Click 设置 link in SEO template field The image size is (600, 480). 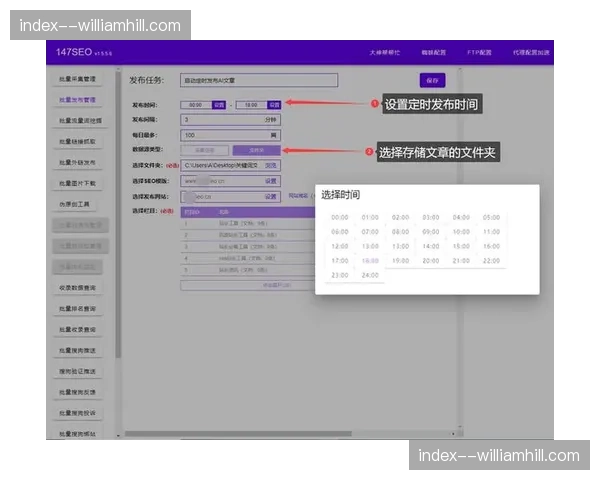click(271, 181)
